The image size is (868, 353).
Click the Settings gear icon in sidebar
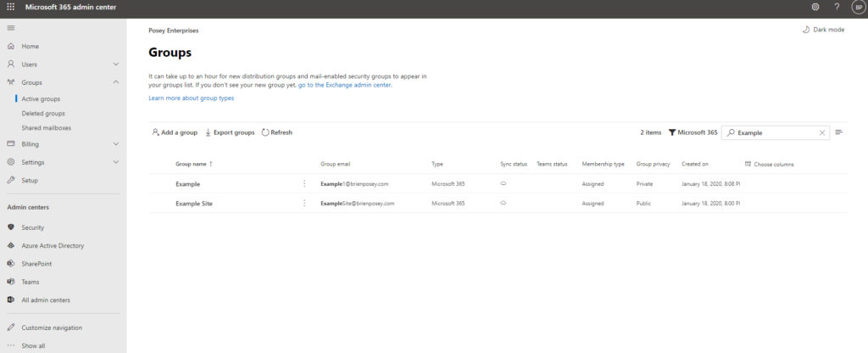pyautogui.click(x=10, y=162)
